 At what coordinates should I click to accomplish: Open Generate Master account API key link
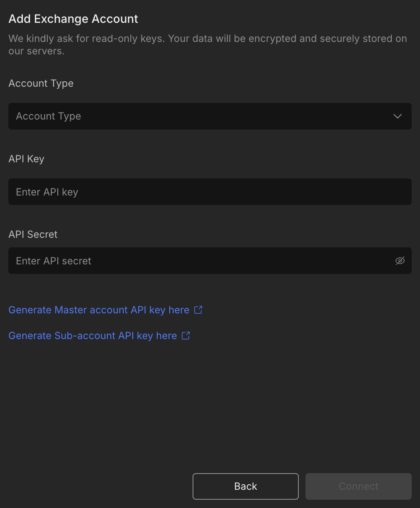point(99,310)
